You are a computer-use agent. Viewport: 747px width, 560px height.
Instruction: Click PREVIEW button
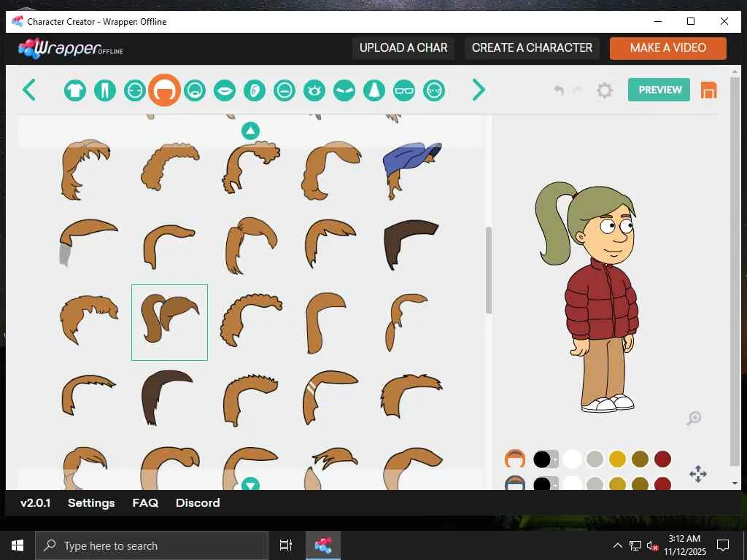pos(659,90)
